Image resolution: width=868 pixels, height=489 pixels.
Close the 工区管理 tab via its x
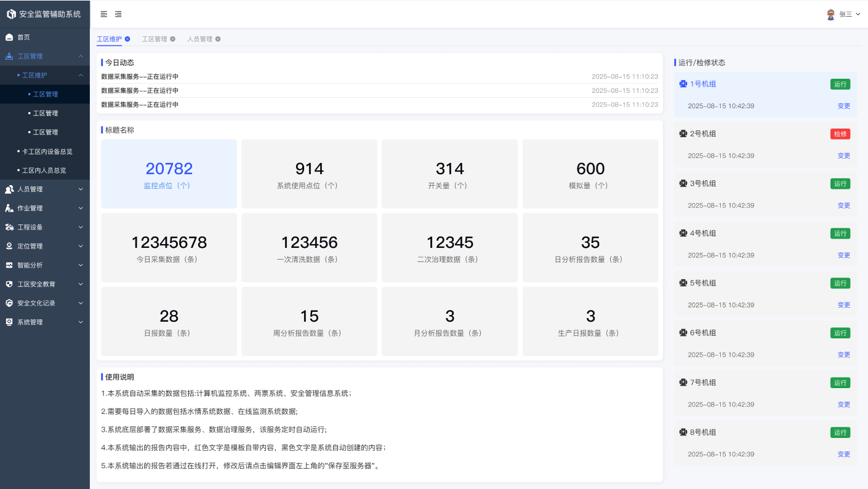[172, 39]
